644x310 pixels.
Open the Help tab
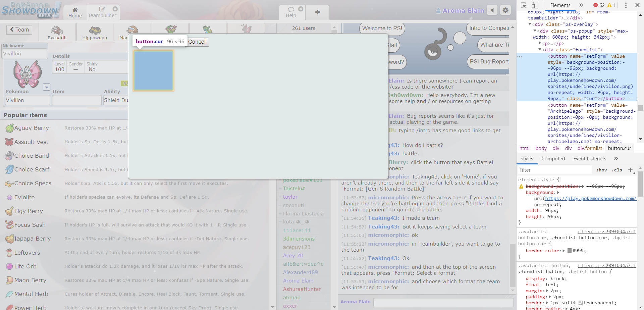tap(291, 13)
